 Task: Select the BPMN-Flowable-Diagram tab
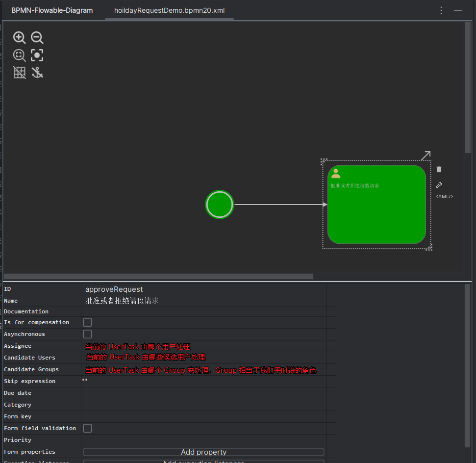click(x=52, y=10)
